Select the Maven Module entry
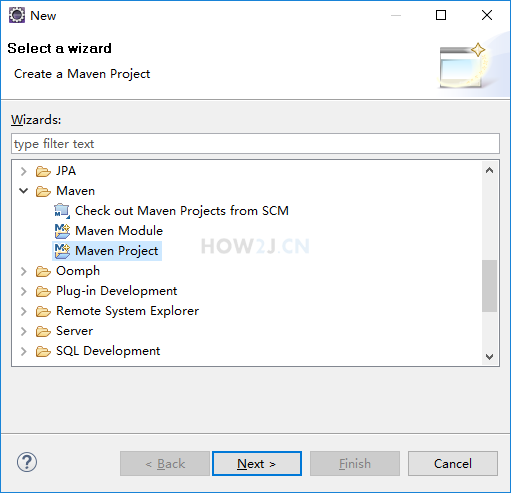Viewport: 511px width, 493px height. pos(119,231)
